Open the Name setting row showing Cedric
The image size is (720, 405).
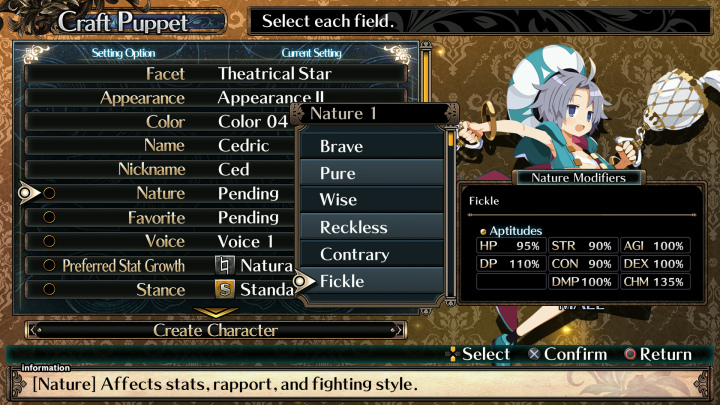(x=215, y=146)
